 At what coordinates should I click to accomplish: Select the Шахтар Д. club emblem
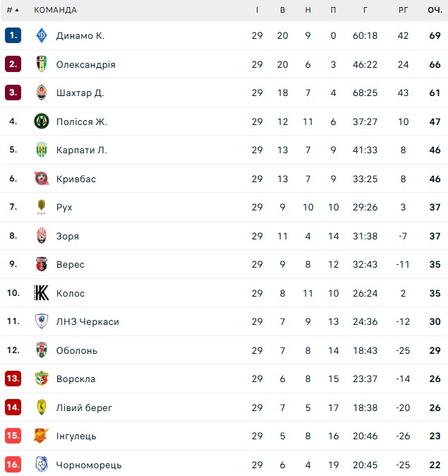point(42,93)
